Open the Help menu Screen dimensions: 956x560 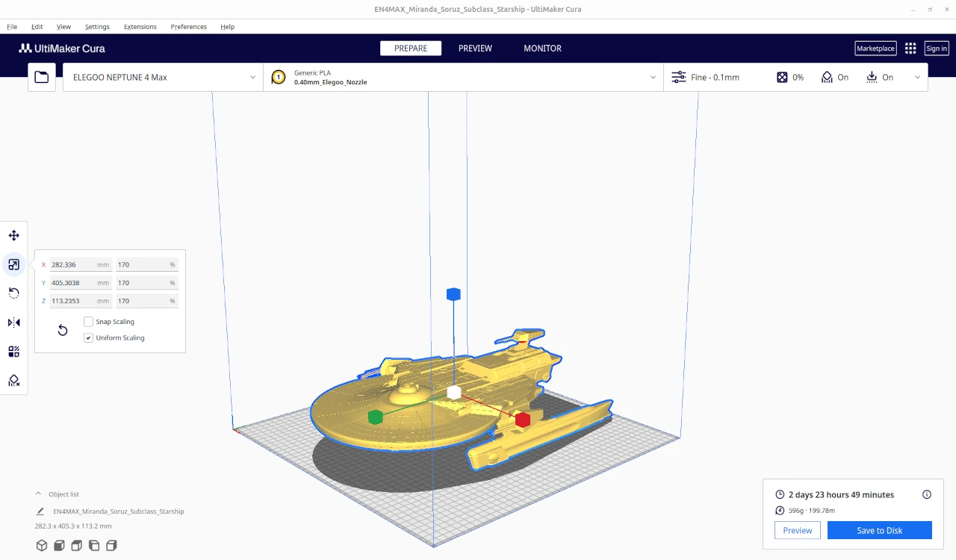[x=227, y=26]
